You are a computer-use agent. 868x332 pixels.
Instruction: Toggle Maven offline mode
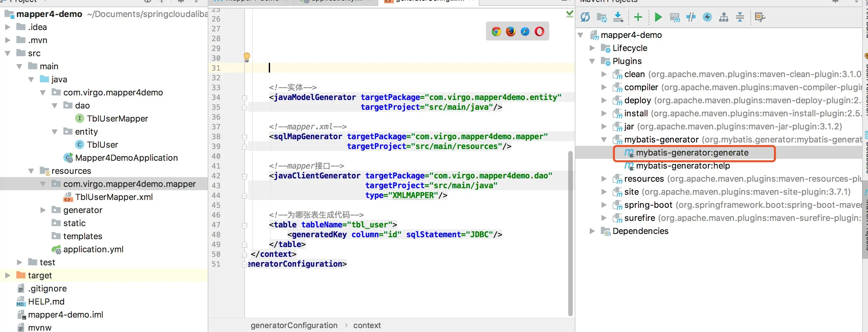691,17
